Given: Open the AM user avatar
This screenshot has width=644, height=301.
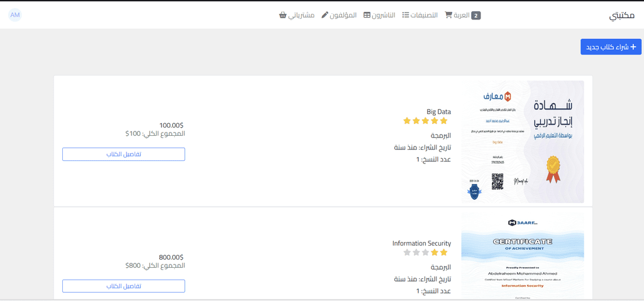Looking at the screenshot, I should click(15, 15).
